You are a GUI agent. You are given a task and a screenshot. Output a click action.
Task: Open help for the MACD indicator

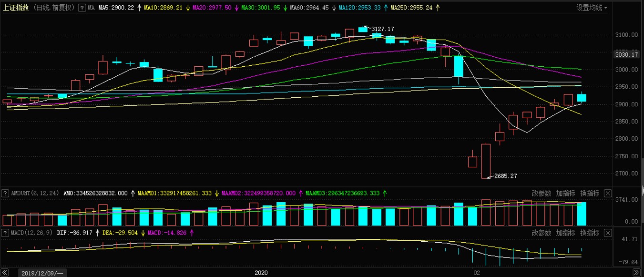click(5, 233)
